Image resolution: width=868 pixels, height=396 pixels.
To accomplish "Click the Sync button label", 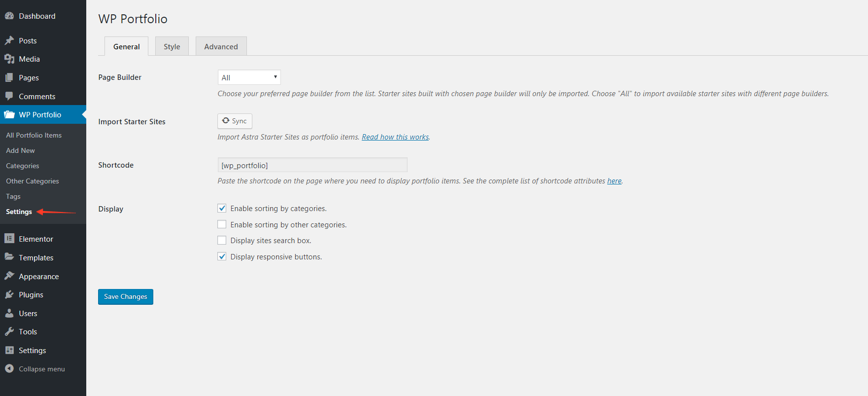I will tap(239, 121).
